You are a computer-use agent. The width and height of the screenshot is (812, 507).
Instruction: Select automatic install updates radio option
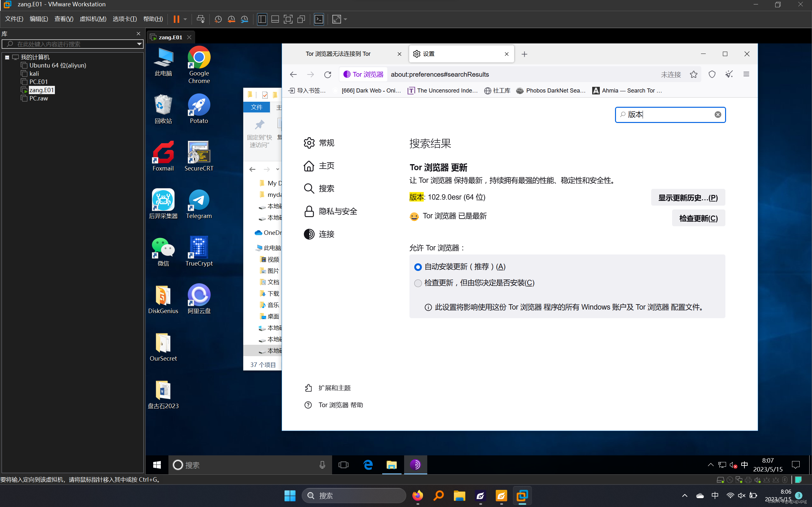click(x=418, y=267)
